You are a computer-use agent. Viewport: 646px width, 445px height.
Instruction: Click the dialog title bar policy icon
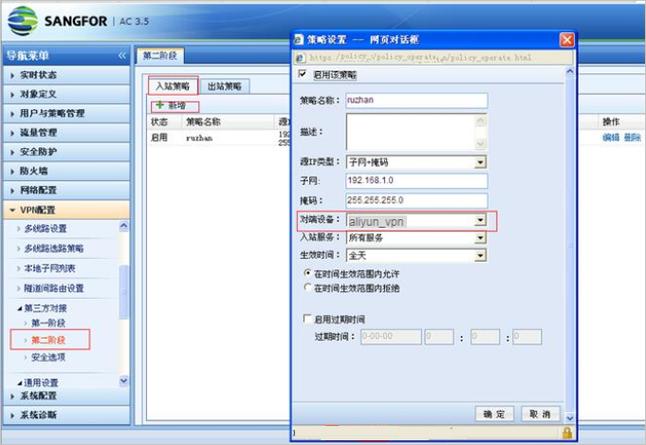click(298, 40)
